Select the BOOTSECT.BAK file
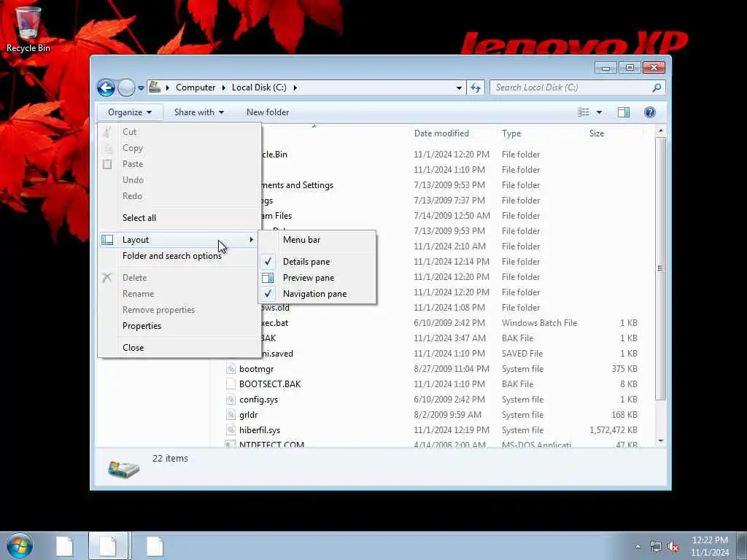 pos(270,384)
